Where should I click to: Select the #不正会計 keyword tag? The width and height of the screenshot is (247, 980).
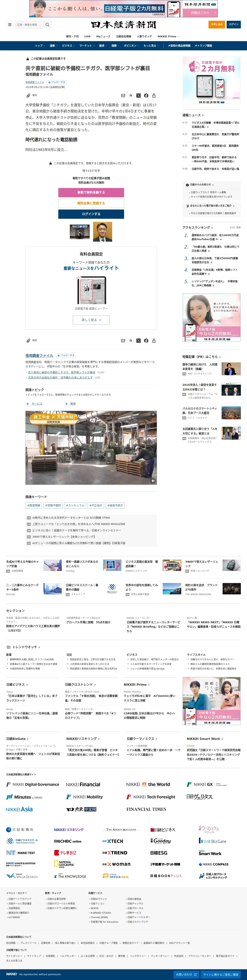point(96,506)
